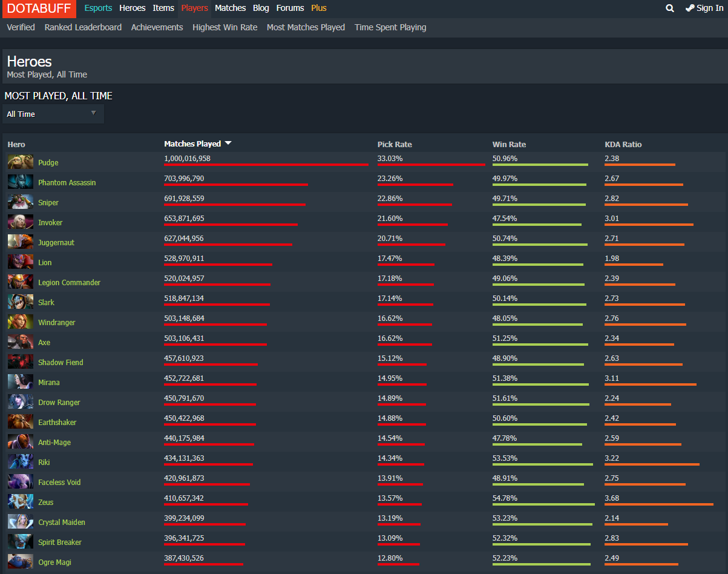Click the Invoker hero portrait
This screenshot has height=574, width=728.
[x=21, y=222]
